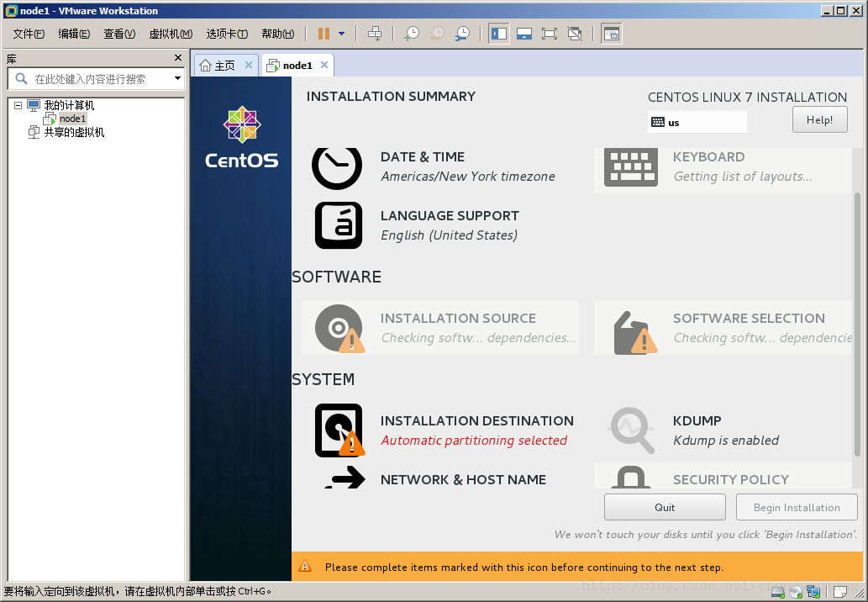Click the network adapter status bar icon

[x=813, y=592]
